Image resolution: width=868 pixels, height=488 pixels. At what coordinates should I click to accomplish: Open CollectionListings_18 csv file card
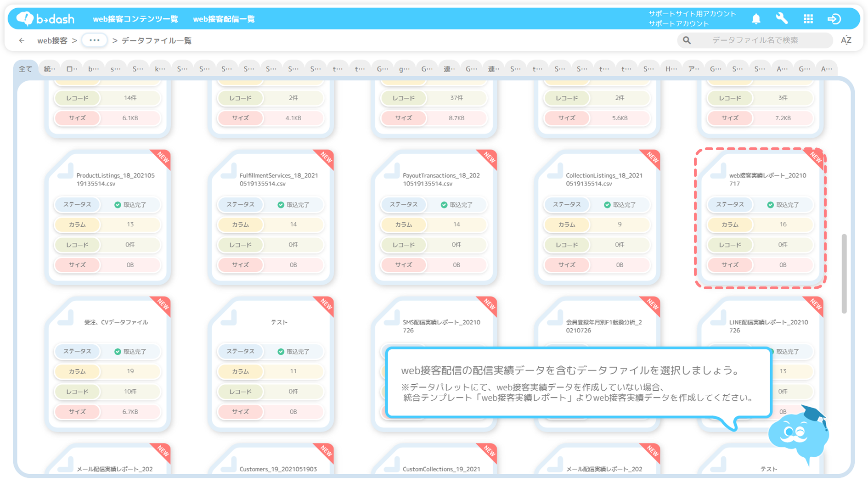[597, 218]
